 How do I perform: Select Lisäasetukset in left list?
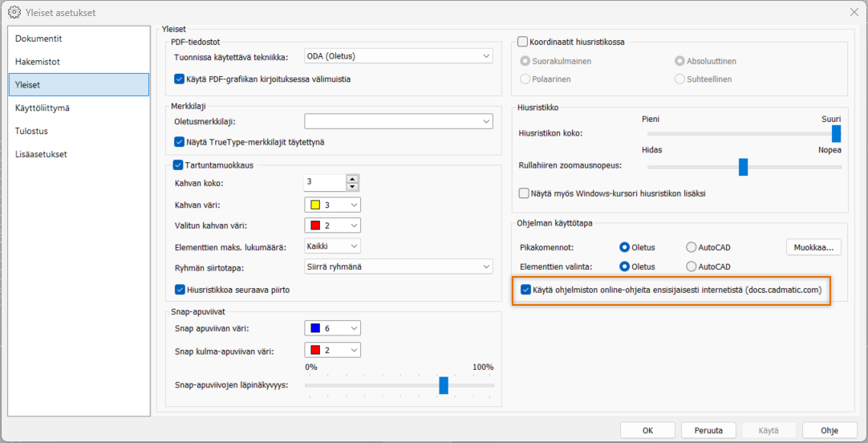40,154
